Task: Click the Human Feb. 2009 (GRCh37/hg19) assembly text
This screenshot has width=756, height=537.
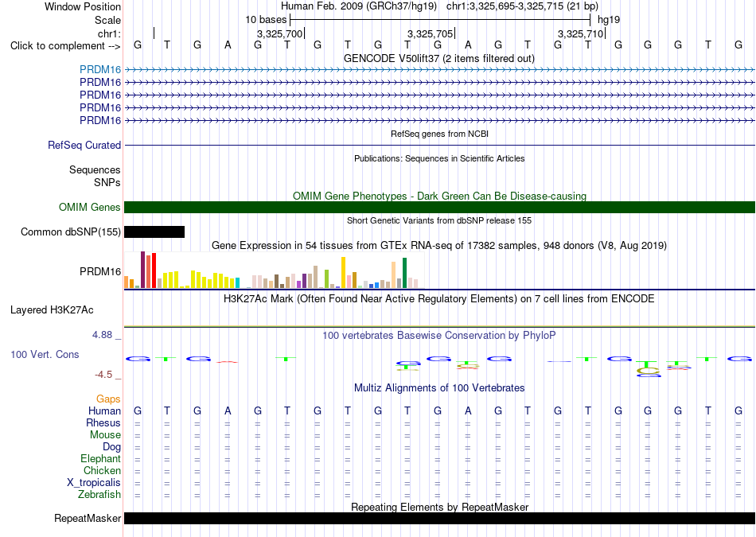Action: (x=359, y=6)
